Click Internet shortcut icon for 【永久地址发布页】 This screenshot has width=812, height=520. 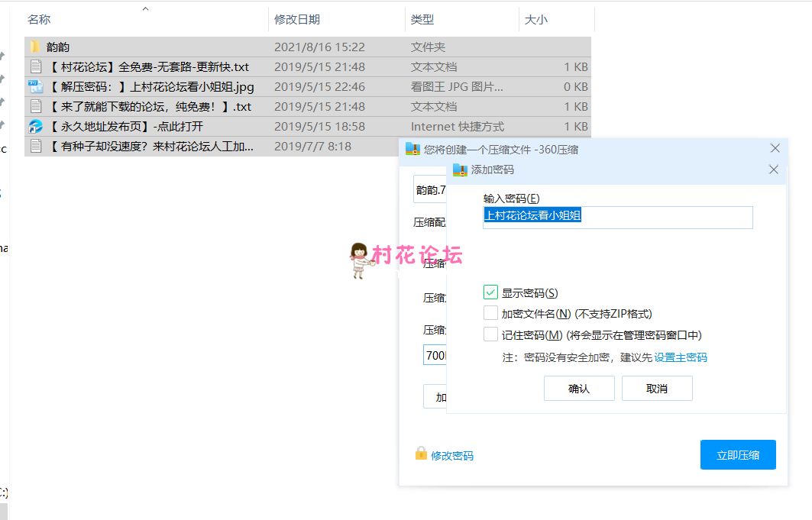36,126
